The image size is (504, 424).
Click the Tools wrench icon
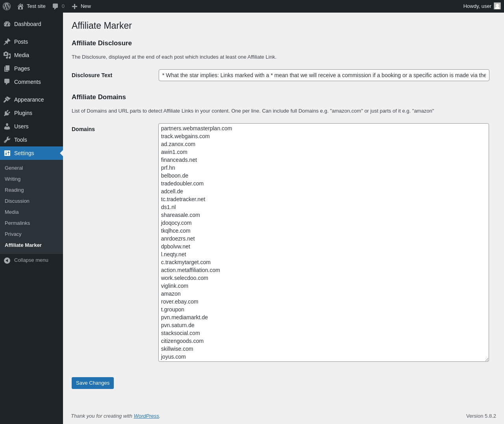[7, 140]
